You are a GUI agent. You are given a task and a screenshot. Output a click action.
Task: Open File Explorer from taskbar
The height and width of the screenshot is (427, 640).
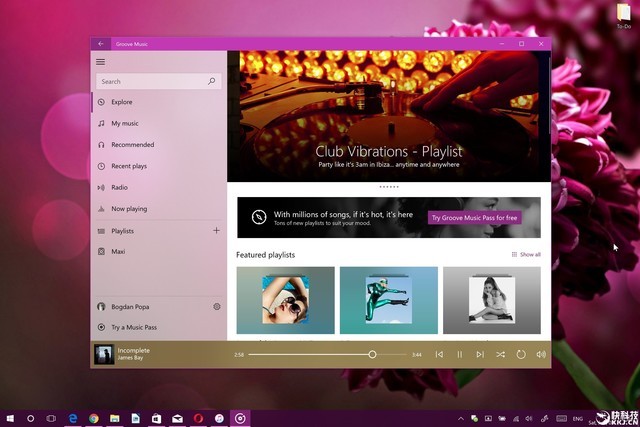[115, 418]
